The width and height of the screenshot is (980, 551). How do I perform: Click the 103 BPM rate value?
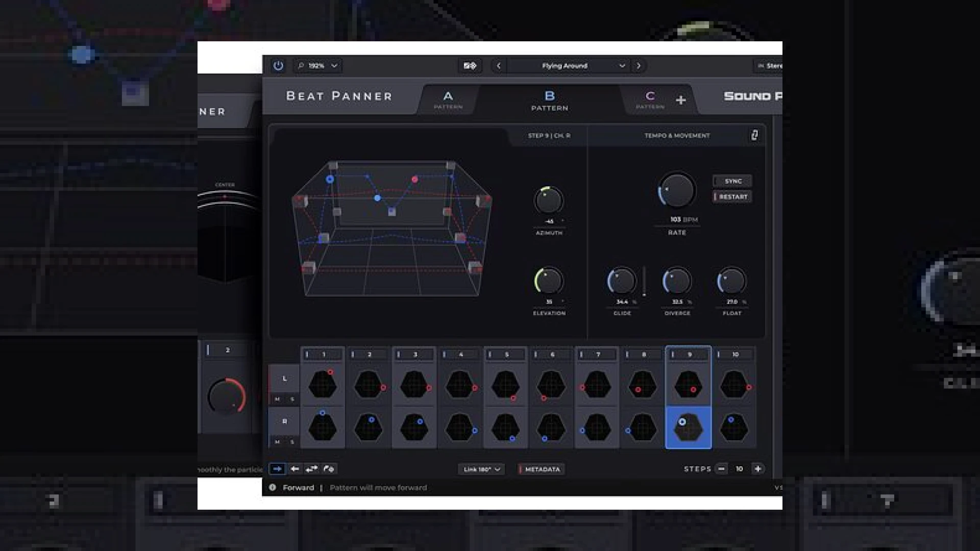pyautogui.click(x=683, y=219)
